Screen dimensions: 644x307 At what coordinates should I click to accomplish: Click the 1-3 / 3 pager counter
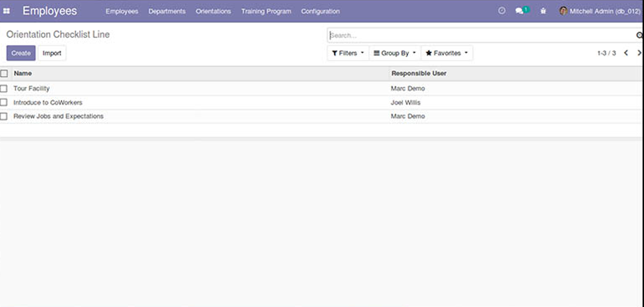pos(606,53)
